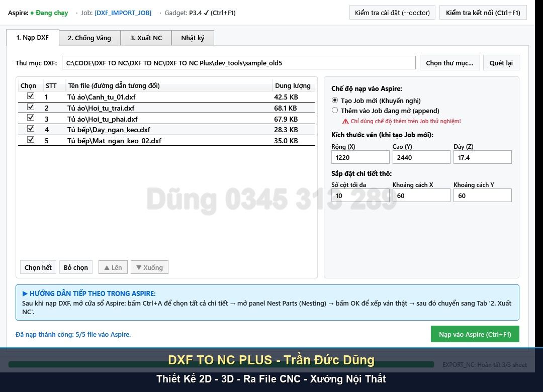The height and width of the screenshot is (392, 543).
Task: Toggle checkbox for Hoi_tu_trai.dxf
Action: pyautogui.click(x=31, y=107)
